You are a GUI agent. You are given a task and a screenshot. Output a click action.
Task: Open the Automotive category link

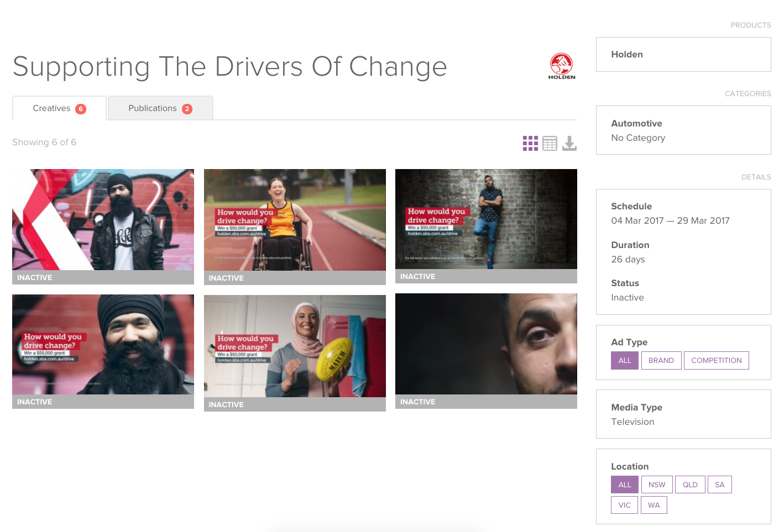636,123
